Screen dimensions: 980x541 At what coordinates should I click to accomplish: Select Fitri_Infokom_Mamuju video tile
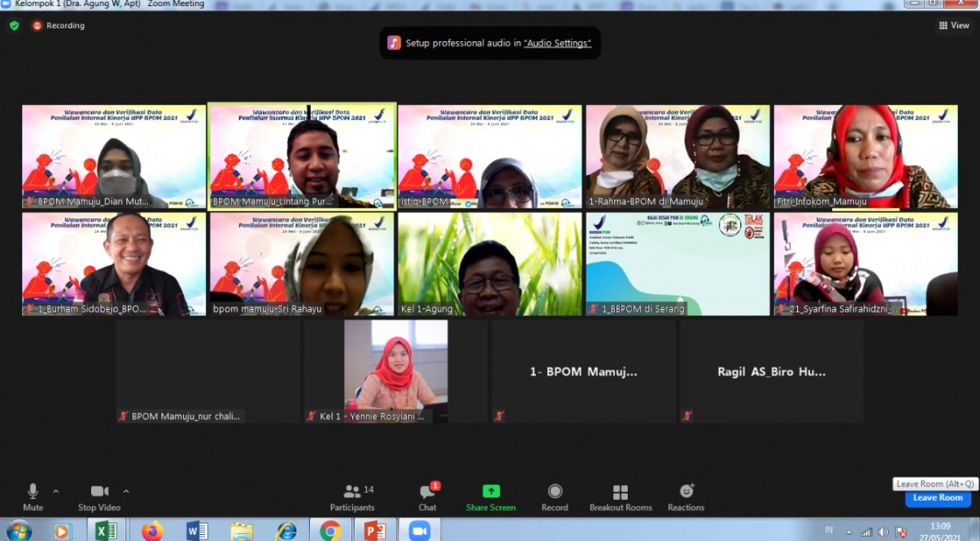[866, 156]
